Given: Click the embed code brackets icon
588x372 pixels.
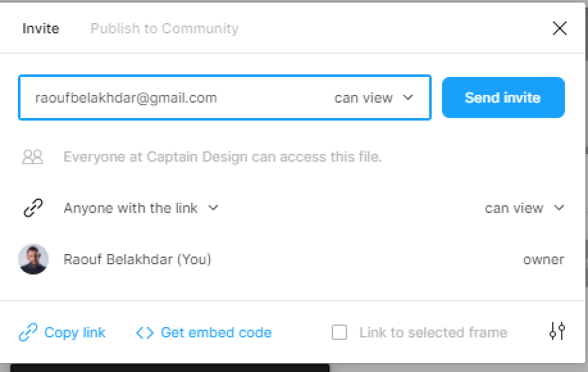Looking at the screenshot, I should click(x=145, y=333).
